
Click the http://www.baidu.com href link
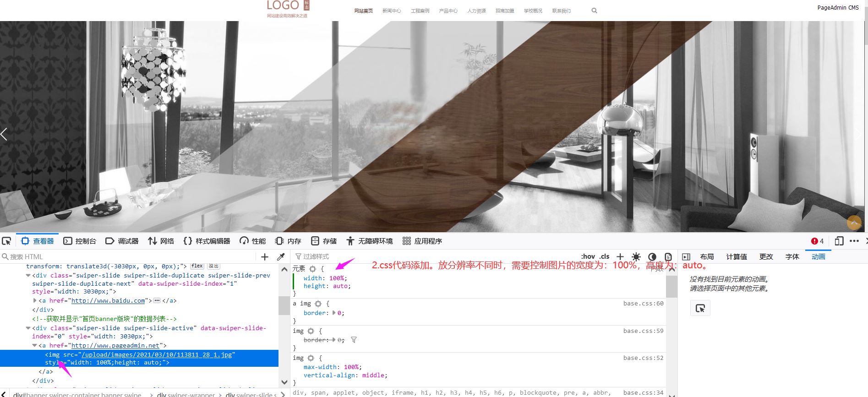(x=108, y=300)
